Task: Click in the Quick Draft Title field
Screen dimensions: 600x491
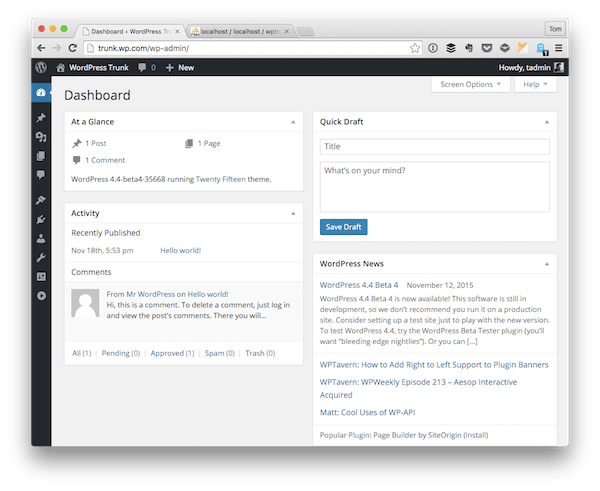Action: (x=435, y=147)
